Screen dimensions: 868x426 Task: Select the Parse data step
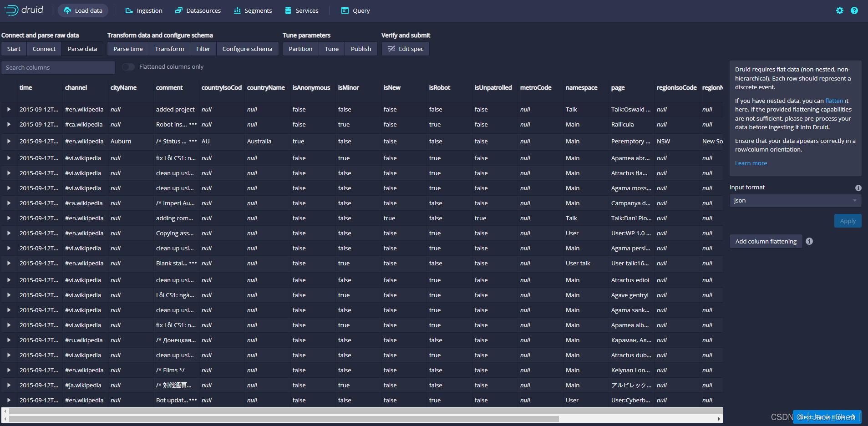click(82, 49)
